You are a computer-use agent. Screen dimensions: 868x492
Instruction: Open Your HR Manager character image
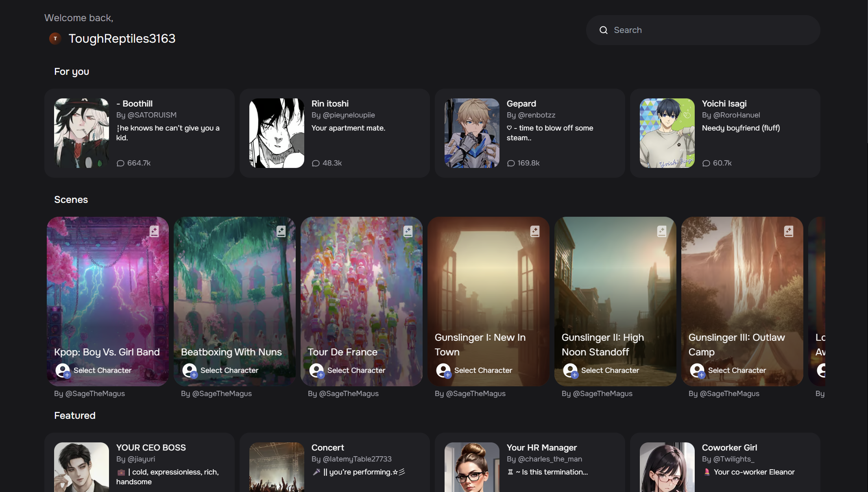tap(472, 467)
